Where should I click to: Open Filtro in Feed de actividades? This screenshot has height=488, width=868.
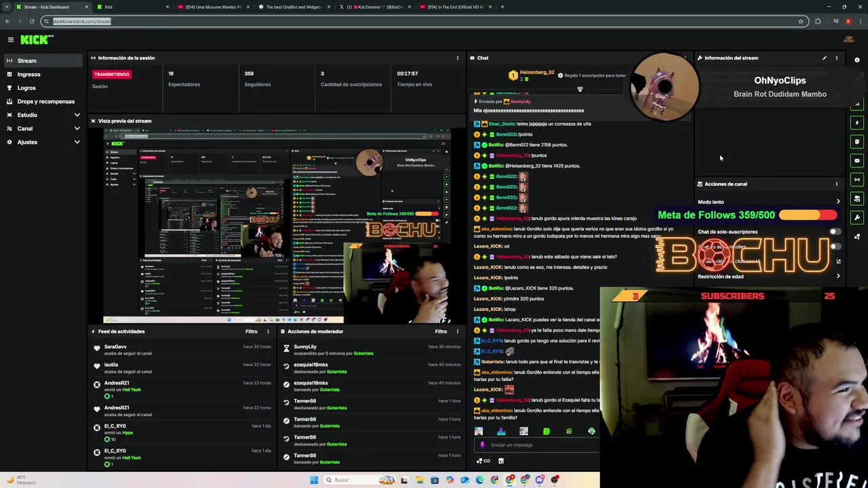(252, 331)
